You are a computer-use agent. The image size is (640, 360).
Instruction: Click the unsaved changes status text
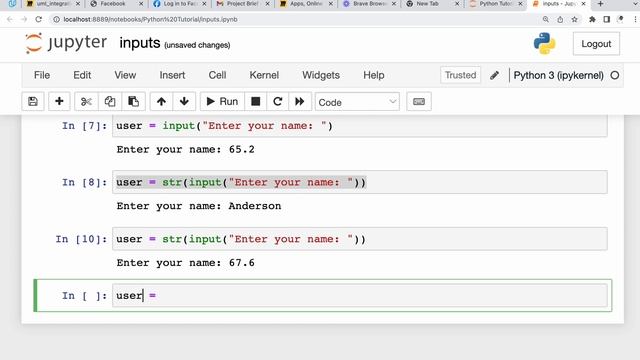(197, 45)
